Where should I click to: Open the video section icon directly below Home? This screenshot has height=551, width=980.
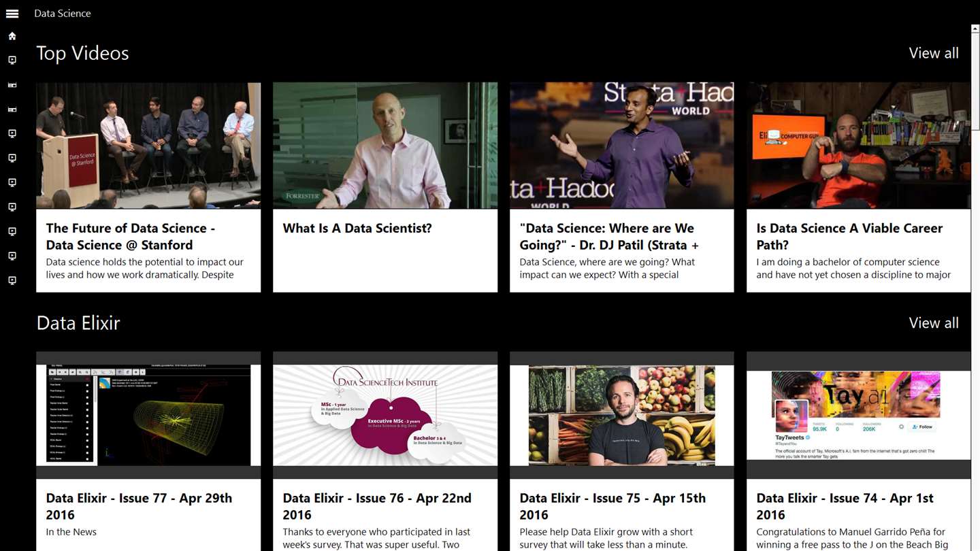(12, 61)
